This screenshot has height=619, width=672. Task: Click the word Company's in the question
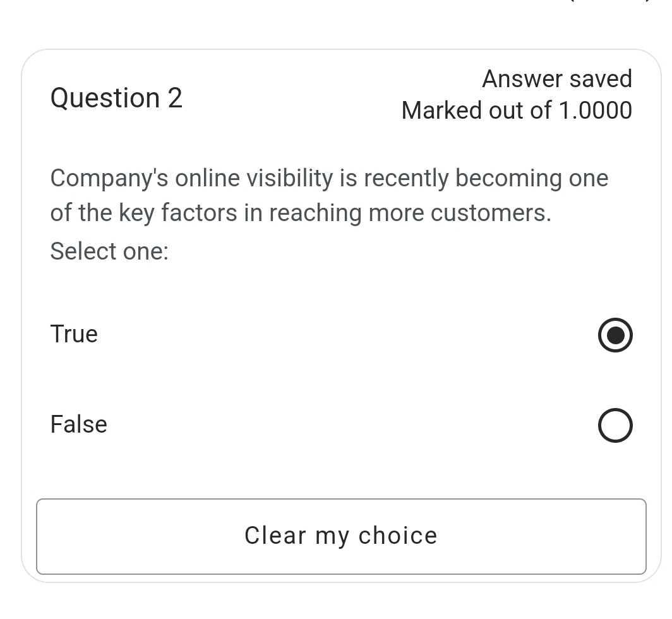109,179
